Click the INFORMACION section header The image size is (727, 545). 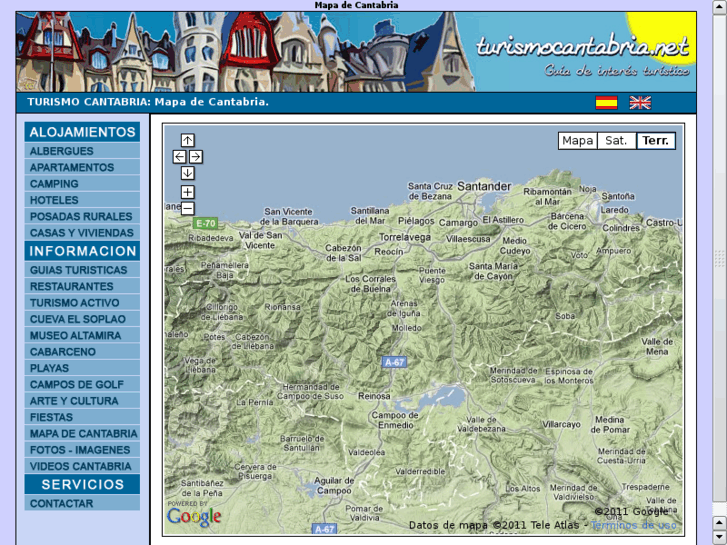tap(82, 251)
